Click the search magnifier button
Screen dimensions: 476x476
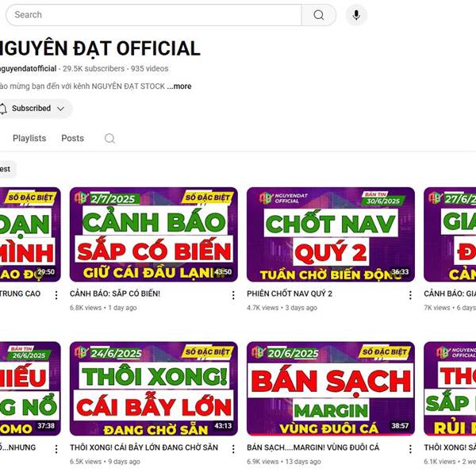coord(319,15)
